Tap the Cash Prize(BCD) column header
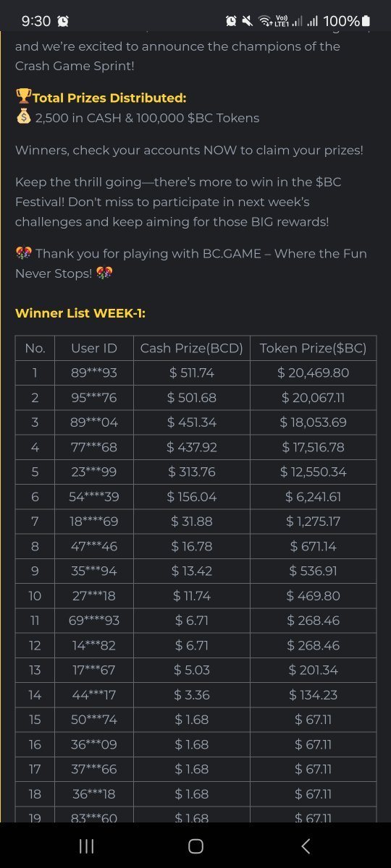391x868 pixels. pyautogui.click(x=192, y=348)
